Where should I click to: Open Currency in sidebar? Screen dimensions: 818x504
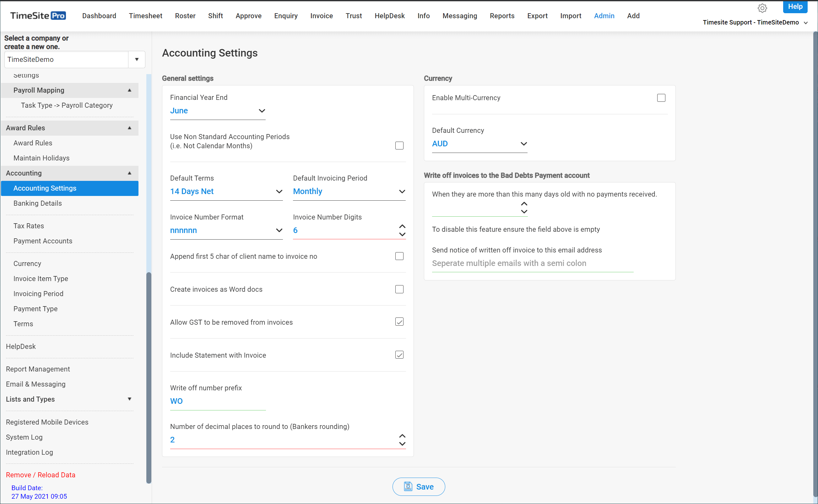[27, 264]
